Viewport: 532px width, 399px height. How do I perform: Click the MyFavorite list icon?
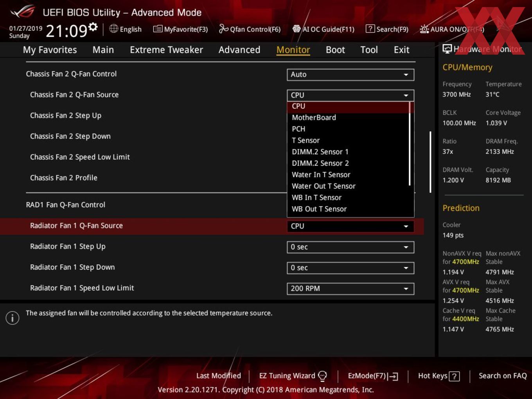[x=158, y=29]
